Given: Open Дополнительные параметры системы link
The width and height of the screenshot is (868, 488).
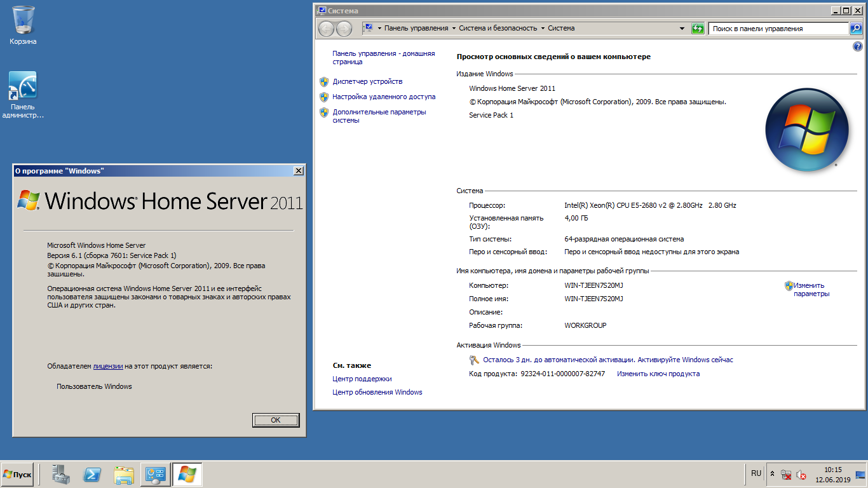Looking at the screenshot, I should coord(379,116).
